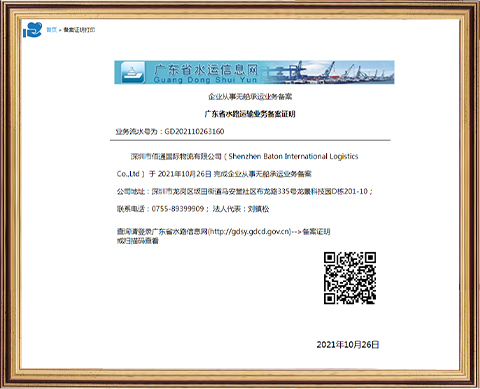Image resolution: width=480 pixels, height=389 pixels.
Task: Select the date 2021年10月26日 at the bottom
Action: pos(348,345)
